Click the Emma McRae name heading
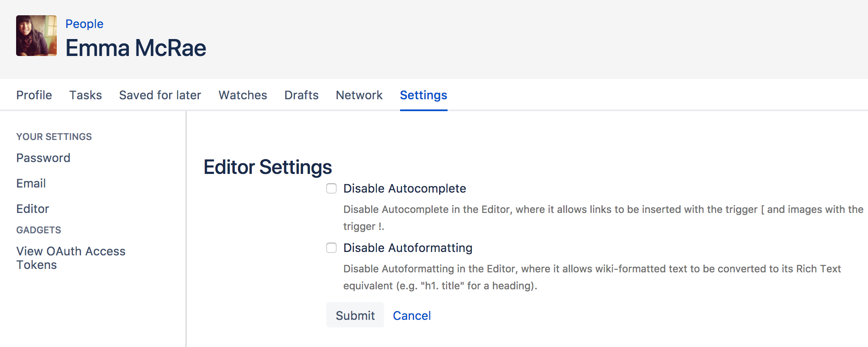The height and width of the screenshot is (347, 868). [136, 48]
